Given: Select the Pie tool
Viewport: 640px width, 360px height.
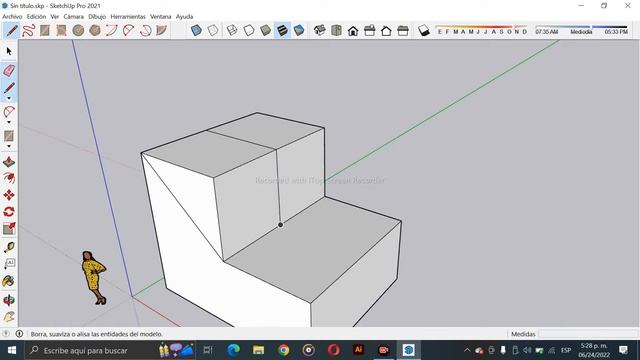Looking at the screenshot, I should coord(162,31).
